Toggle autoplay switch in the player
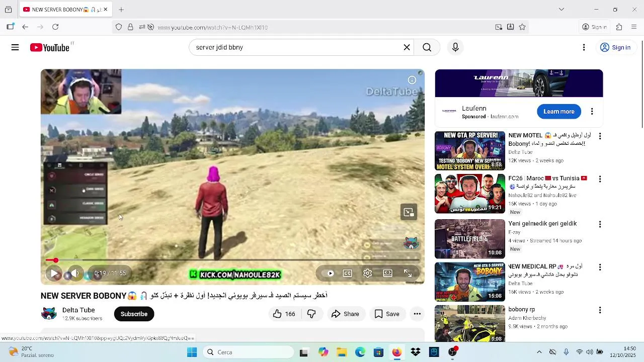Screen dimensions: 644x362 [x=329, y=274]
